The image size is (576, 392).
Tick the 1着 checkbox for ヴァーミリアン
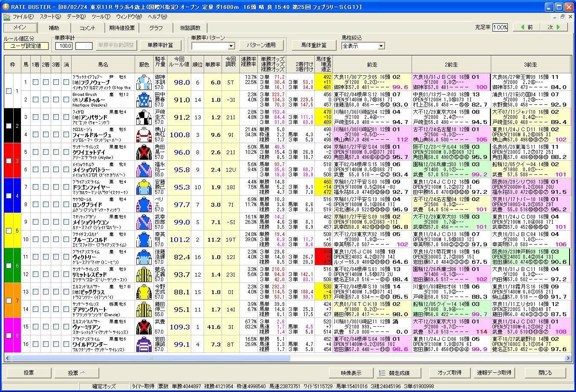point(35,327)
